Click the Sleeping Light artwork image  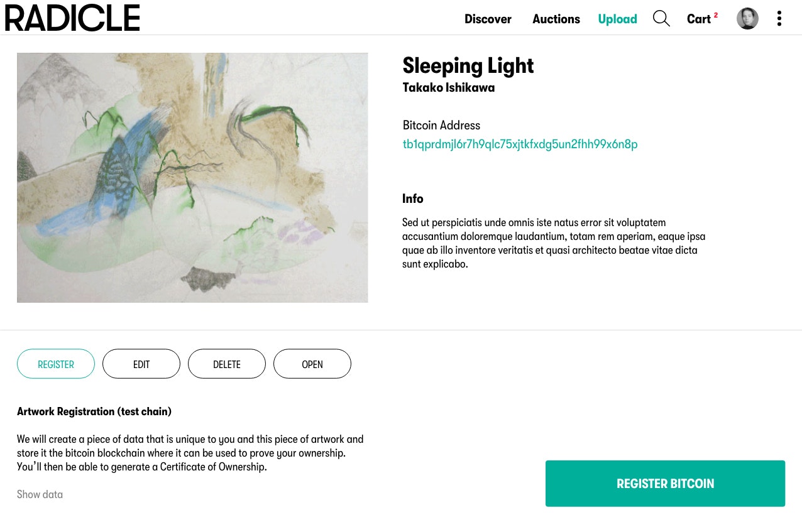(192, 177)
